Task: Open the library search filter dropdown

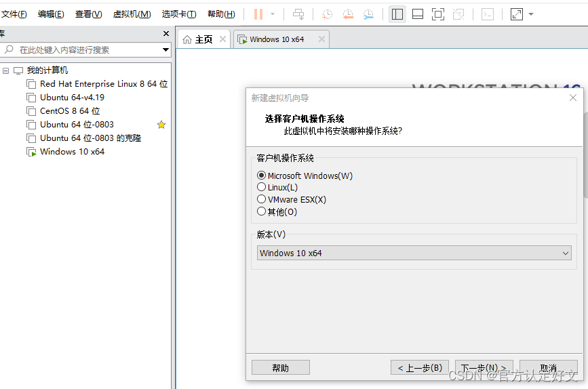Action: pos(165,50)
